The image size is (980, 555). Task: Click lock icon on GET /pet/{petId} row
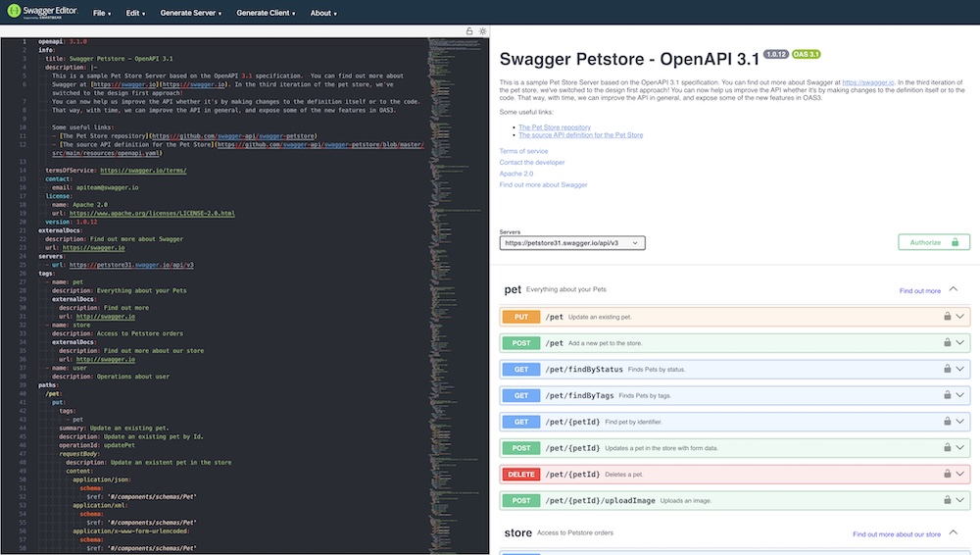coord(948,422)
